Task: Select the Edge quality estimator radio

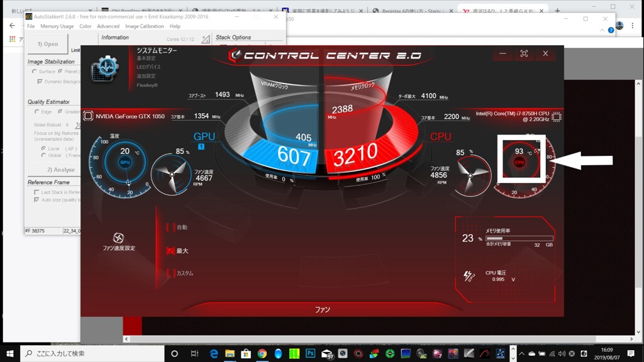Action: 37,112
